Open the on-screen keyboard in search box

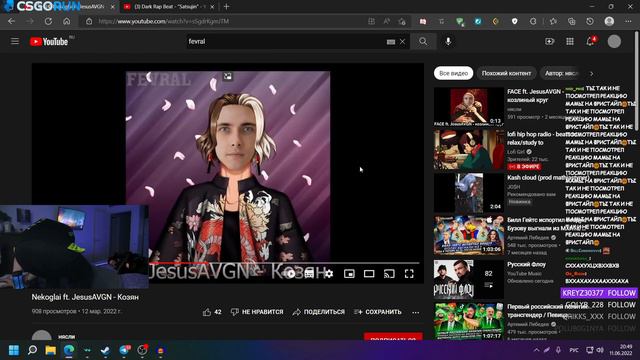pyautogui.click(x=391, y=42)
